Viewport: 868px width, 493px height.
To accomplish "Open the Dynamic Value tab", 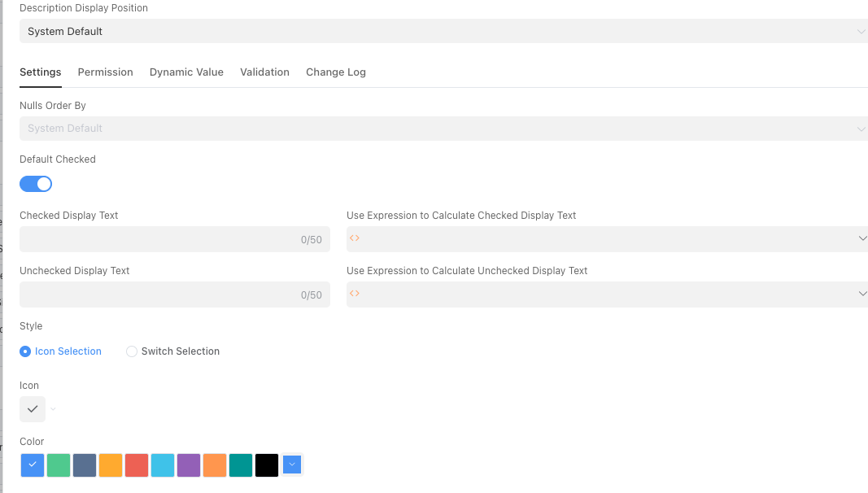I will click(x=186, y=72).
